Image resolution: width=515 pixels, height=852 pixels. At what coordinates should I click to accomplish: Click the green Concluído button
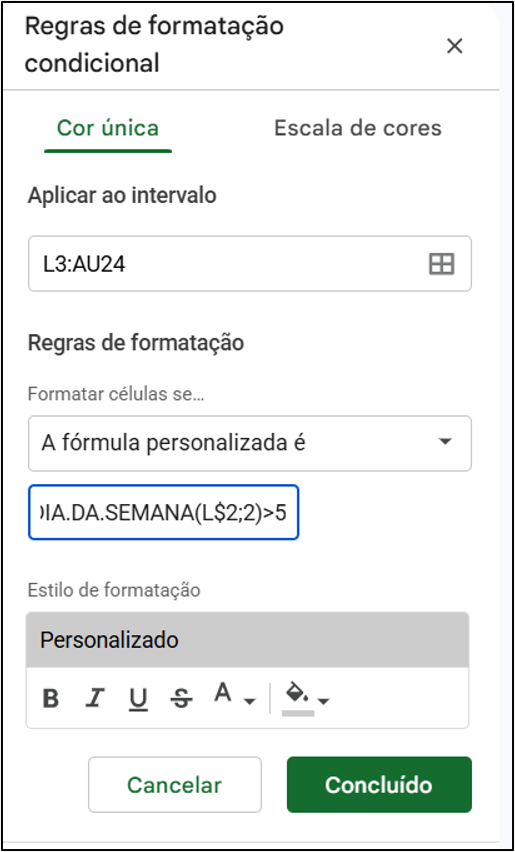(379, 785)
